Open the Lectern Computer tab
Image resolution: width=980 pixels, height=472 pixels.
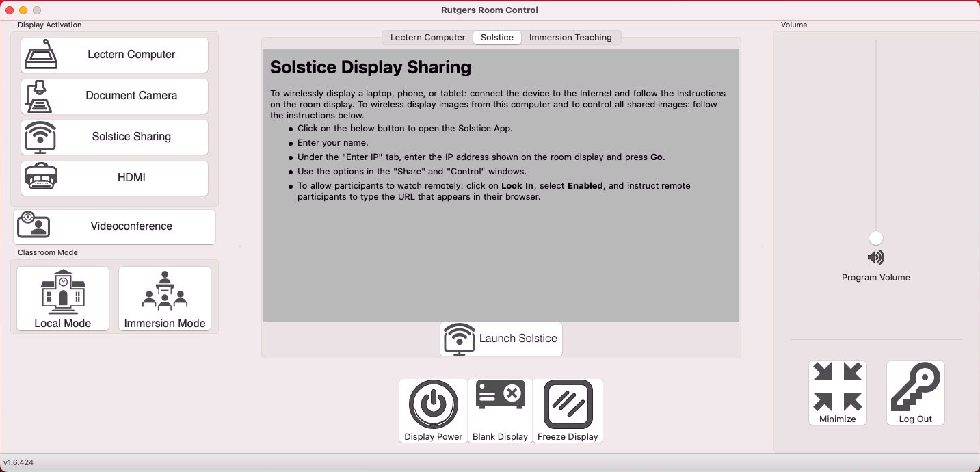click(427, 38)
